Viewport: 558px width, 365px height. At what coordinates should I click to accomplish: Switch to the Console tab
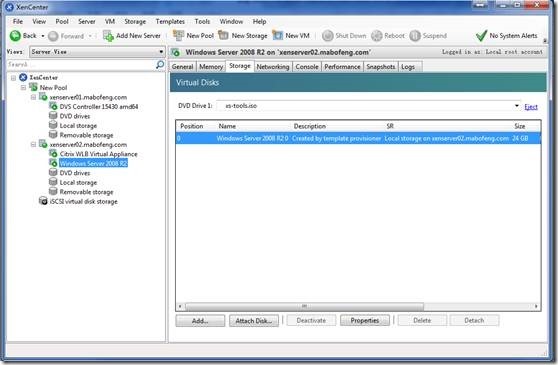pos(307,67)
